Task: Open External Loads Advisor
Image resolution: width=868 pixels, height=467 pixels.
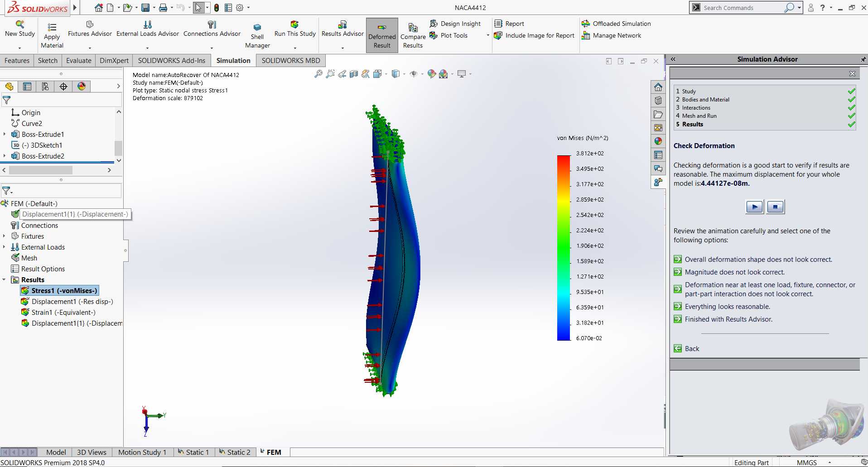Action: coord(148,29)
